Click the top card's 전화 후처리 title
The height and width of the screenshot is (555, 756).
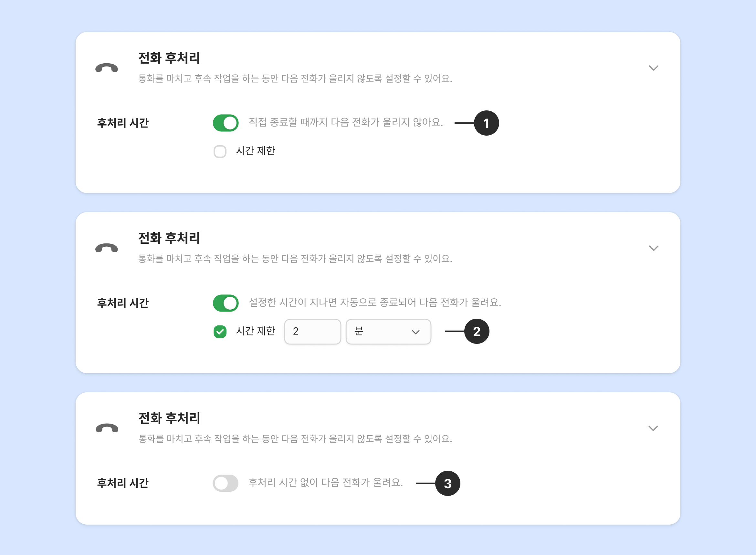[x=169, y=58]
